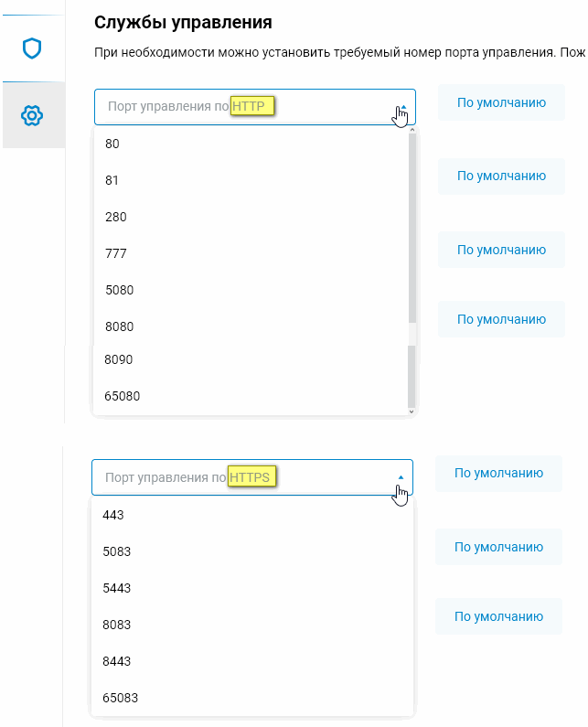Select port 8443 in HTTPS list

click(252, 662)
